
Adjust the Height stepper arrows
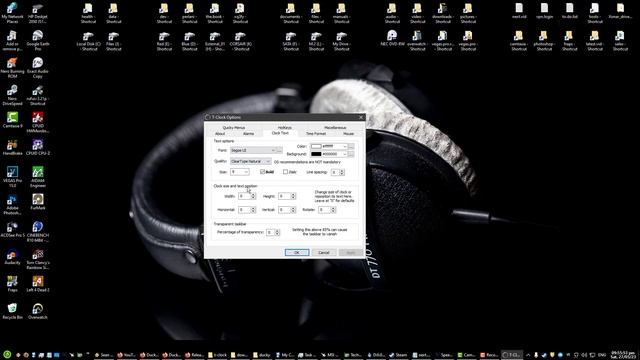(293, 196)
